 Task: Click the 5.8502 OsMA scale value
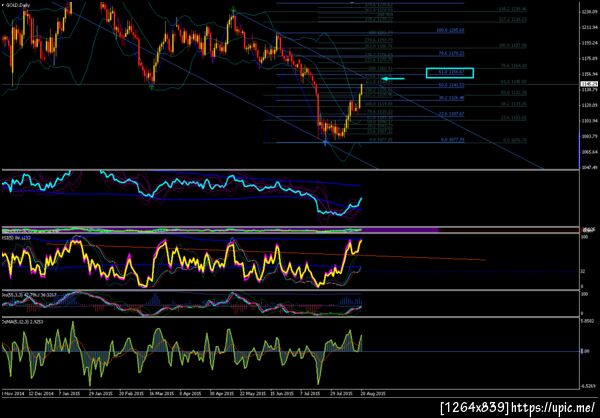(x=589, y=322)
